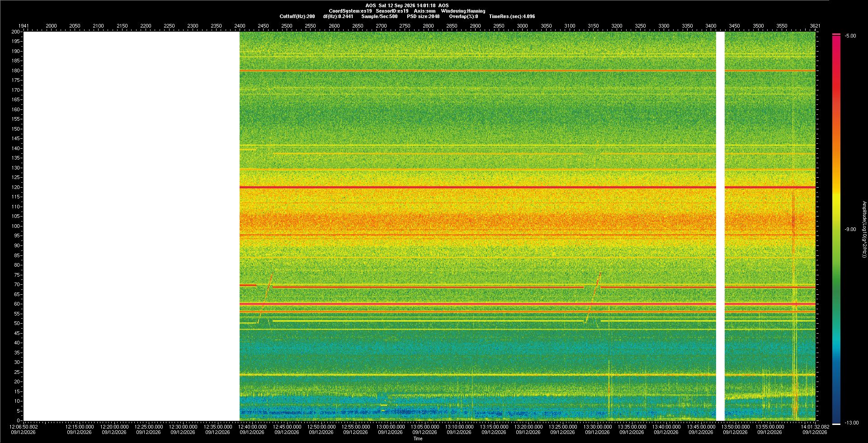
Task: Click the Cutoff(Hz):200 header text
Action: pos(297,16)
